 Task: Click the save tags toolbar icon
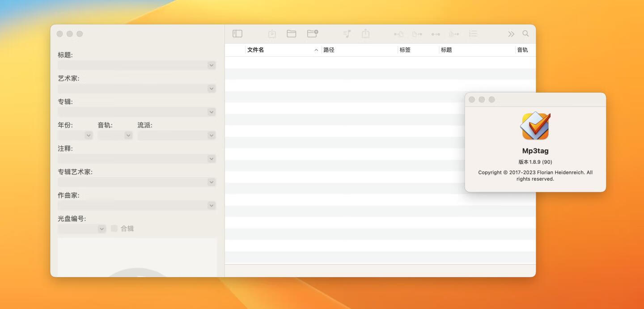click(x=271, y=33)
